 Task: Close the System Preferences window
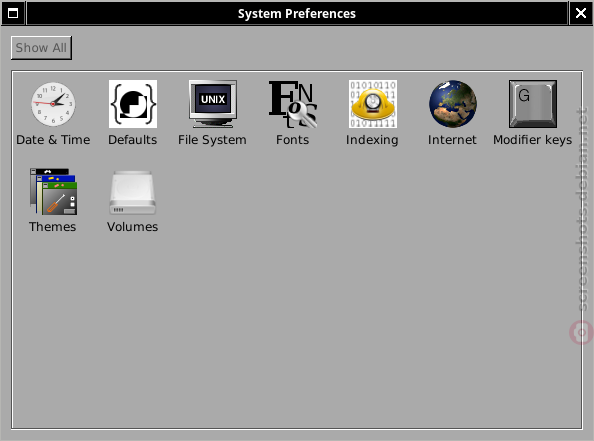(581, 13)
